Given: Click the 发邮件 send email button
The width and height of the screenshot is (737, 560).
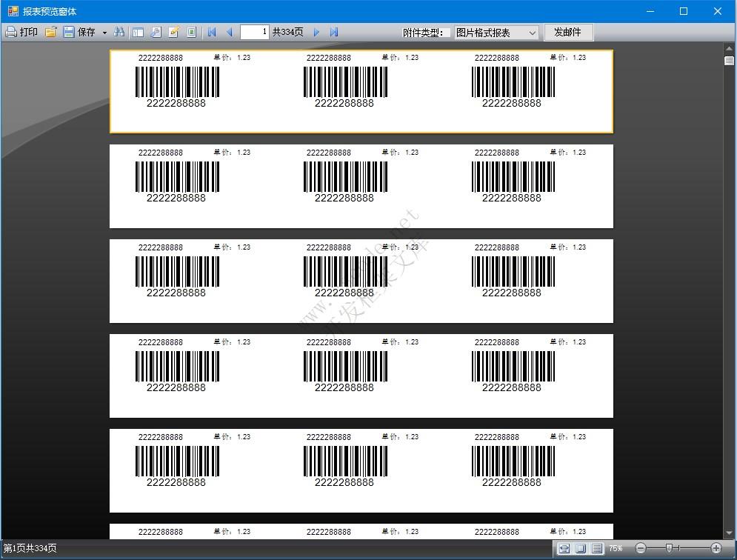Looking at the screenshot, I should (x=568, y=33).
